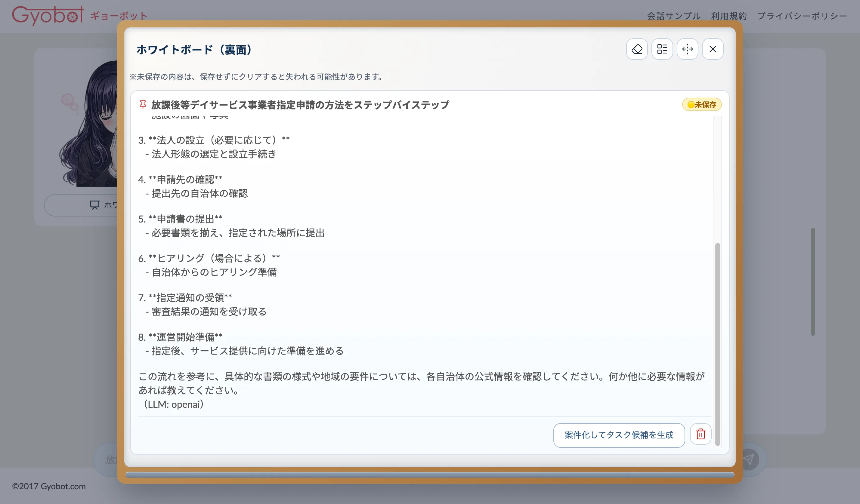This screenshot has height=504, width=860.
Task: Click the gray tray bar below whiteboard
Action: pyautogui.click(x=430, y=475)
